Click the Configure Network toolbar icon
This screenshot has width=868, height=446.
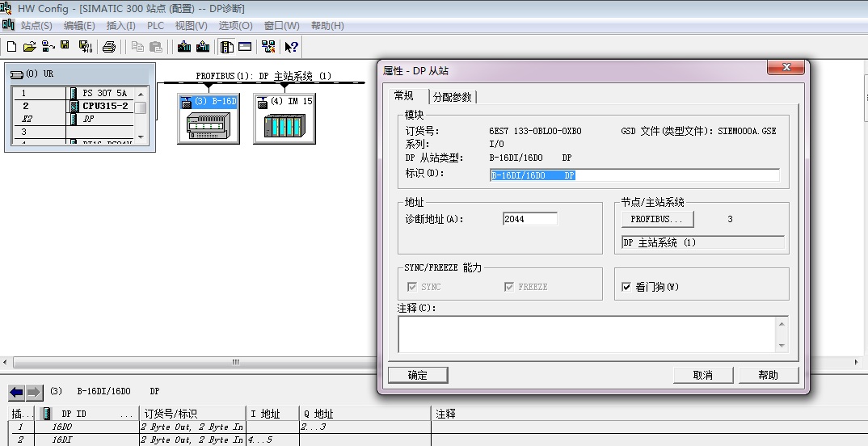click(x=268, y=47)
